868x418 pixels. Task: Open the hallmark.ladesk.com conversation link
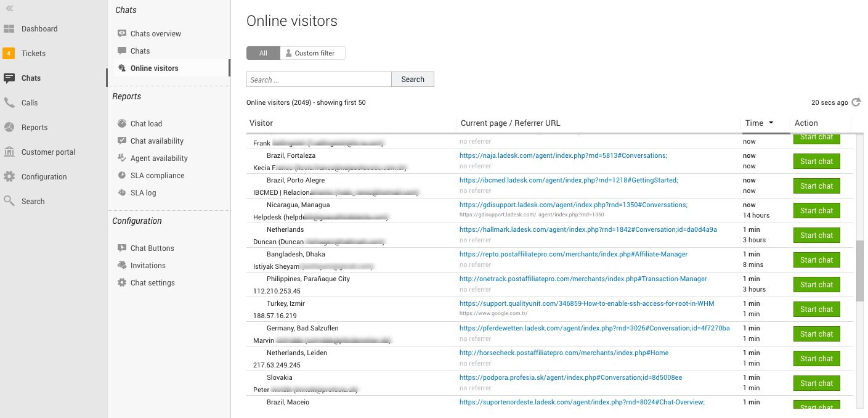pyautogui.click(x=588, y=229)
